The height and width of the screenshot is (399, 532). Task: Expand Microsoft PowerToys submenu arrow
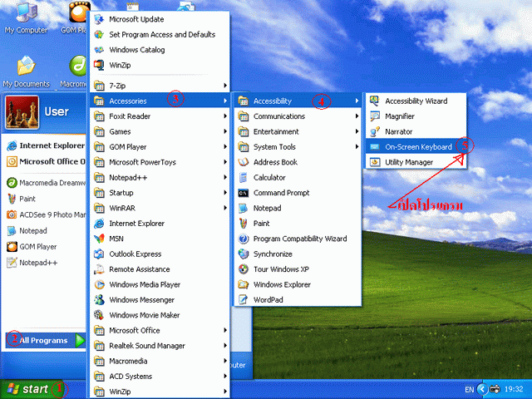225,162
